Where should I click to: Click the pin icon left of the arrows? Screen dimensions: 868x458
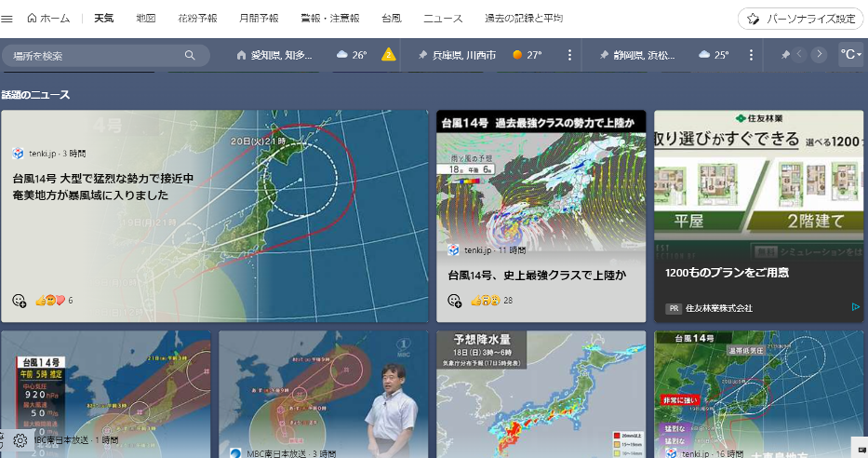pyautogui.click(x=785, y=55)
